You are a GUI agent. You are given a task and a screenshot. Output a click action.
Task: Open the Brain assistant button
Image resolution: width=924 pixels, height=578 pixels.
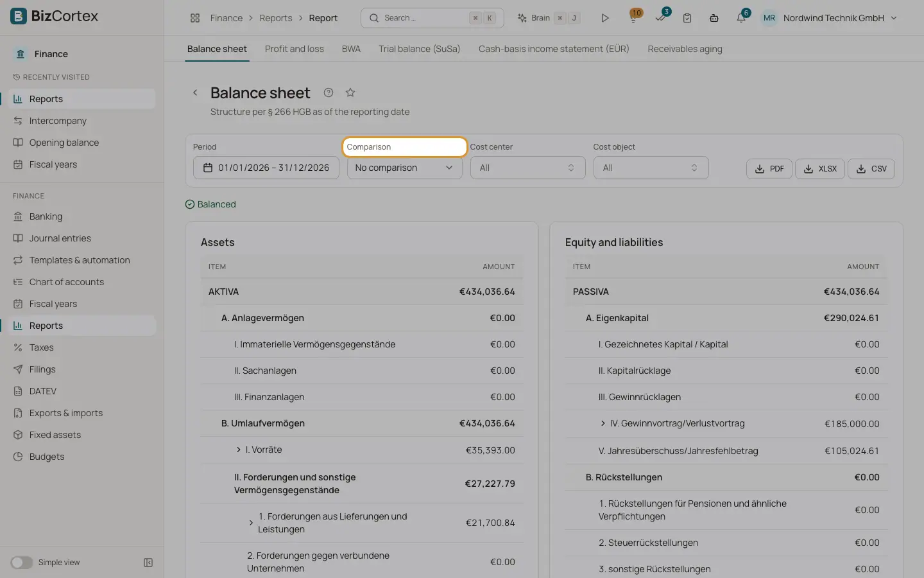click(549, 18)
